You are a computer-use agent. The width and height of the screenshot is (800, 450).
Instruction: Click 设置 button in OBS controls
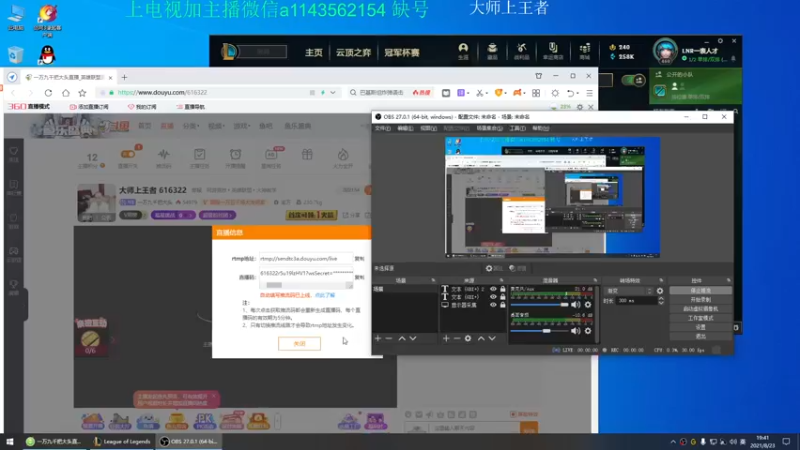[700, 327]
